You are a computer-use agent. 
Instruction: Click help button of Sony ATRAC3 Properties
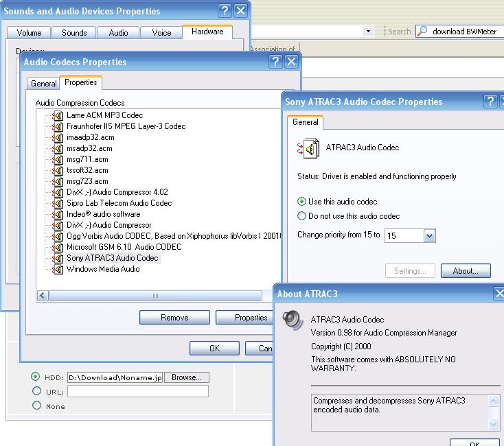tap(490, 102)
